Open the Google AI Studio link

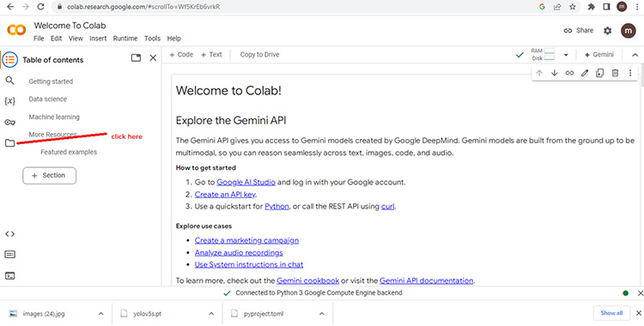coord(246,182)
